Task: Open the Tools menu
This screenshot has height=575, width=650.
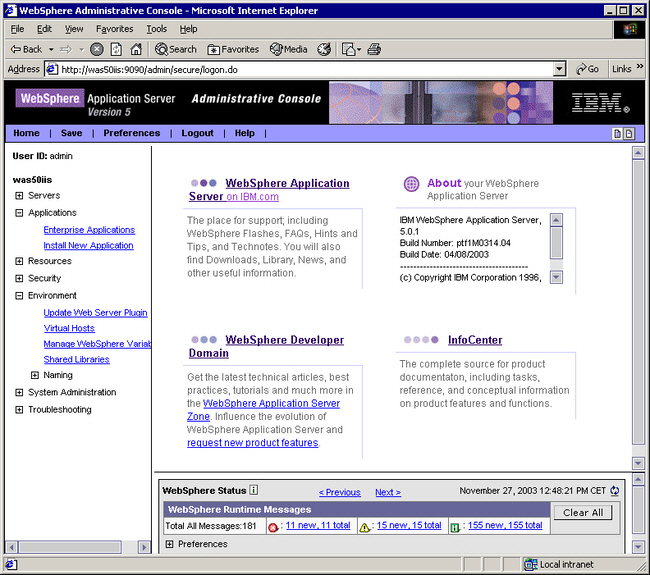Action: [x=156, y=29]
